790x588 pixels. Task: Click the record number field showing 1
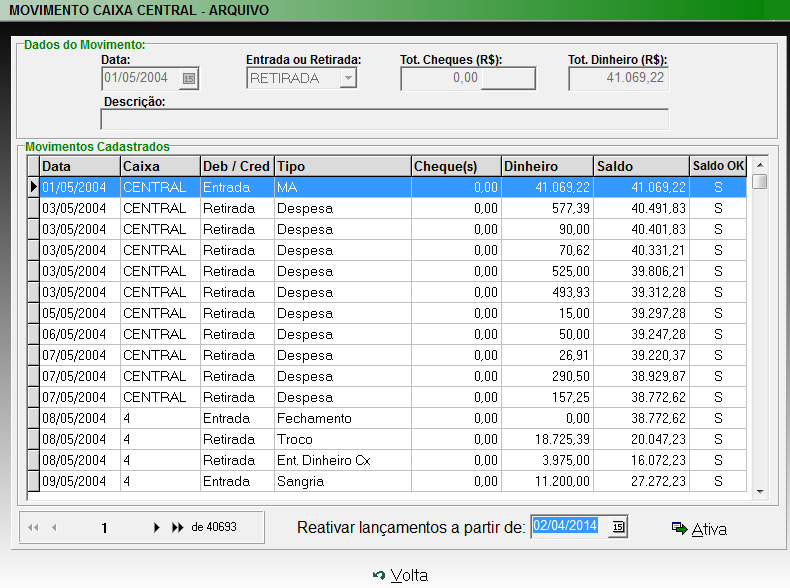(104, 528)
